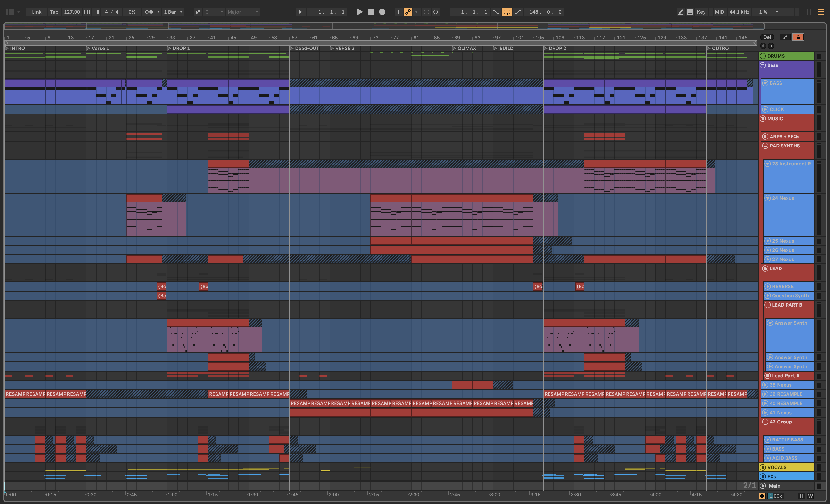The height and width of the screenshot is (504, 830).
Task: Click the next locator arrow button
Action: [771, 46]
